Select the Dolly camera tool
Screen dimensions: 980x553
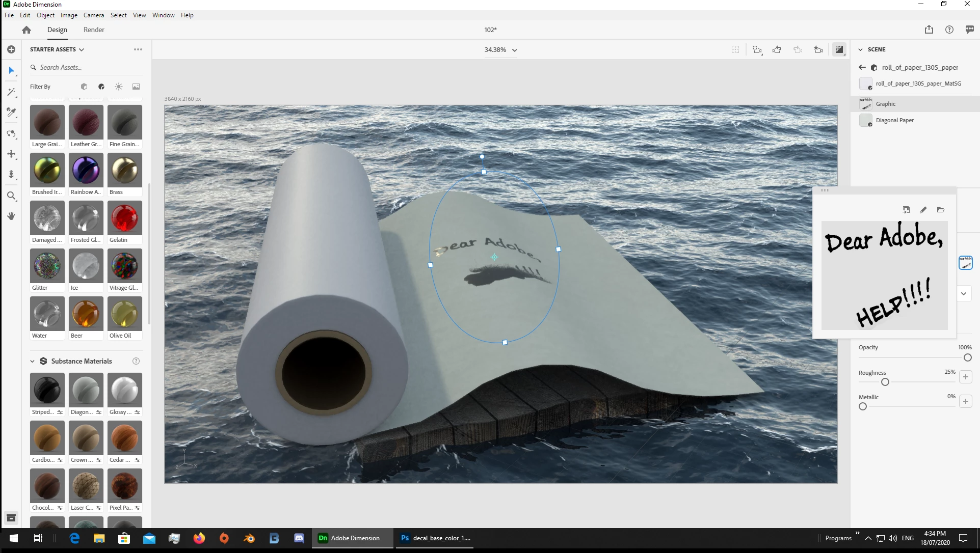[11, 175]
